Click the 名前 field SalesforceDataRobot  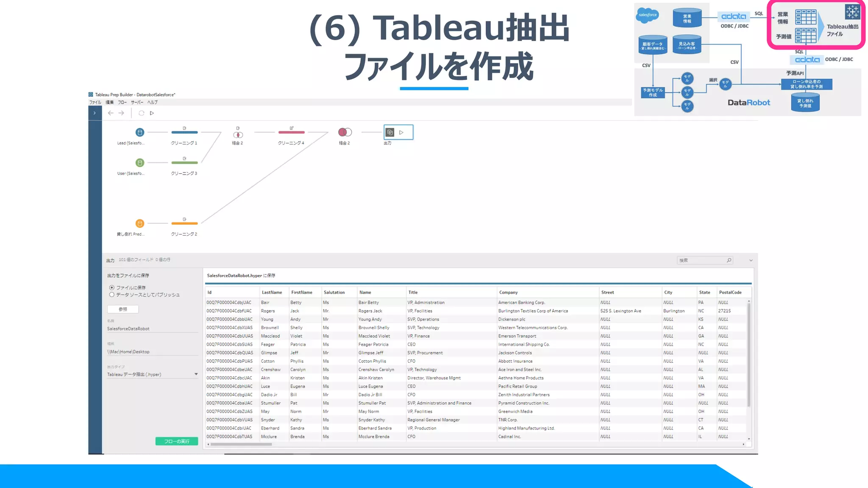153,329
